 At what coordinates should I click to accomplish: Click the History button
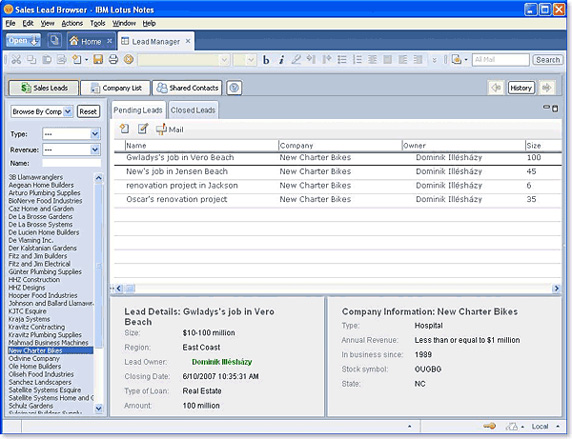click(x=521, y=88)
